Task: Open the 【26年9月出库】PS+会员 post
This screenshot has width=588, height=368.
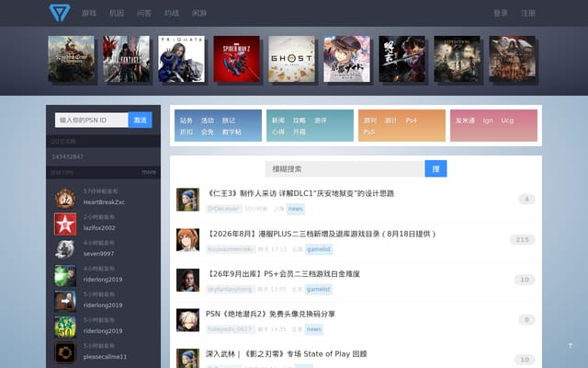Action: pyautogui.click(x=283, y=274)
